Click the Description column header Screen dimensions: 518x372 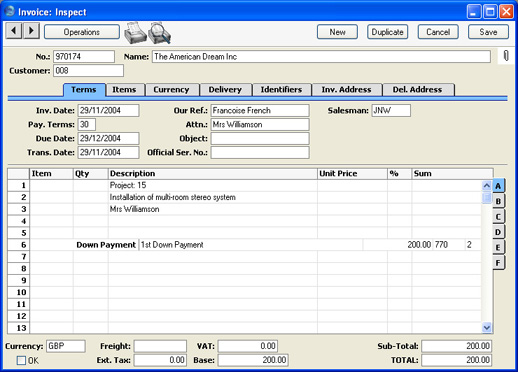pos(213,174)
